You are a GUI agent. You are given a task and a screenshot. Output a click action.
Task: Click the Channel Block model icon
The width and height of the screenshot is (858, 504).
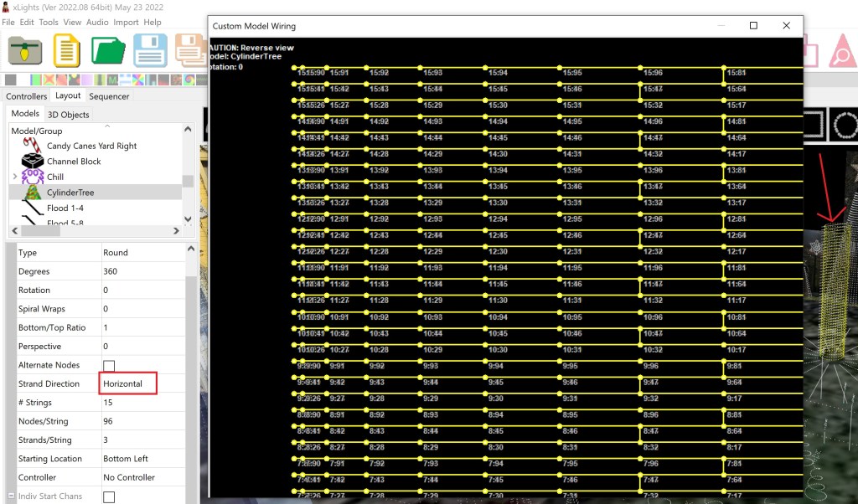coord(33,162)
